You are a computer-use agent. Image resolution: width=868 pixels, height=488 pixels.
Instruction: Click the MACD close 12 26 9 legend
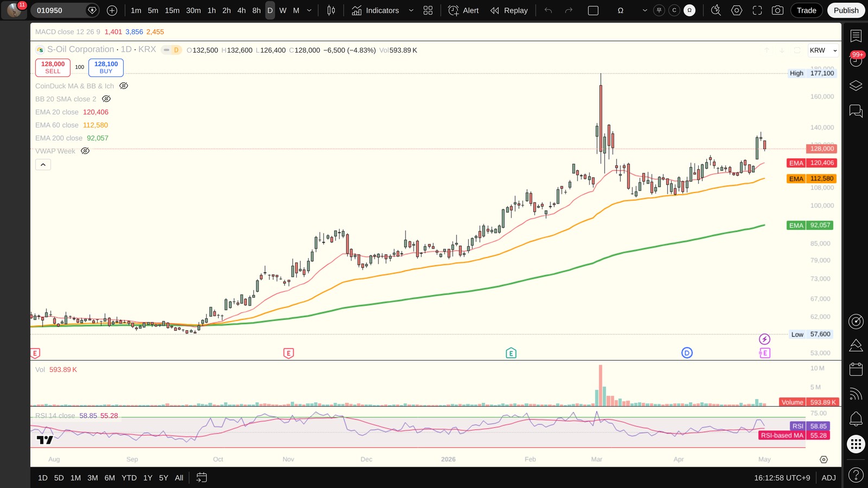[x=68, y=32]
